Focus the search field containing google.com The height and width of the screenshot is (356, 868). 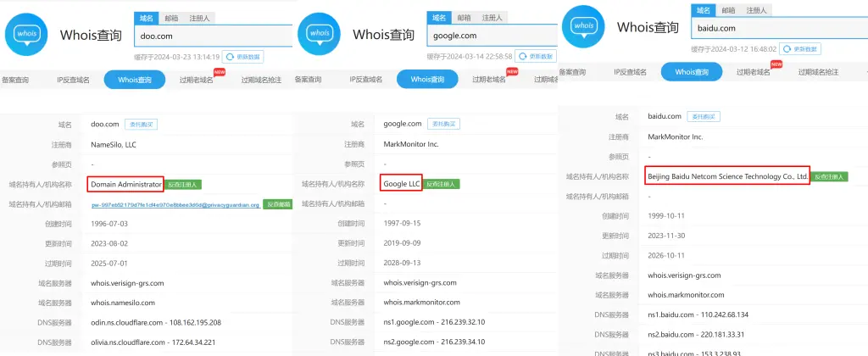tap(492, 36)
